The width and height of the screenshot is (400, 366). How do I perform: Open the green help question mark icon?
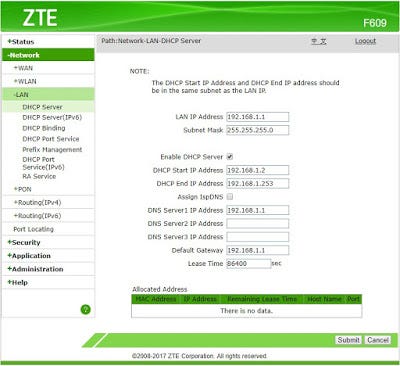86,309
